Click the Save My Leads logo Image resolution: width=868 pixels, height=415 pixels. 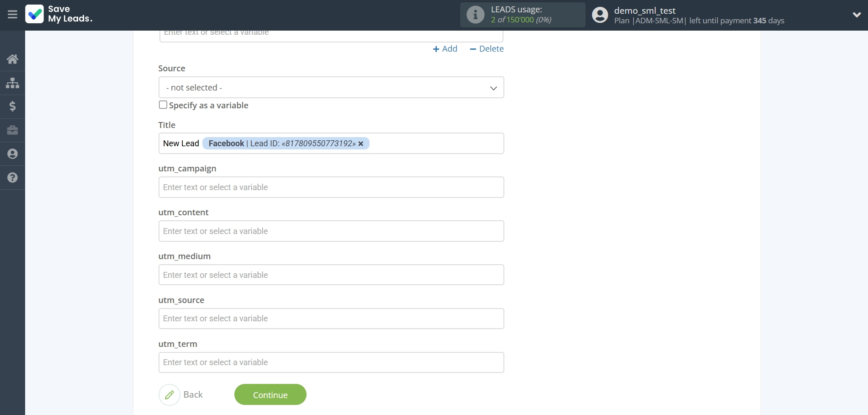[x=58, y=15]
